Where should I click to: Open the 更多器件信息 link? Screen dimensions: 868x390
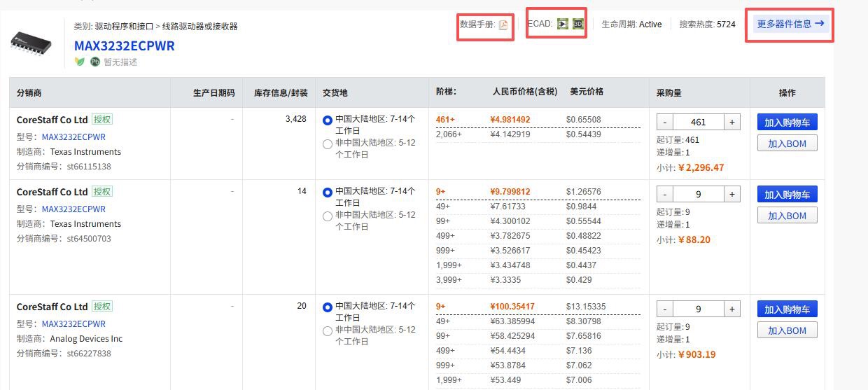(x=791, y=24)
